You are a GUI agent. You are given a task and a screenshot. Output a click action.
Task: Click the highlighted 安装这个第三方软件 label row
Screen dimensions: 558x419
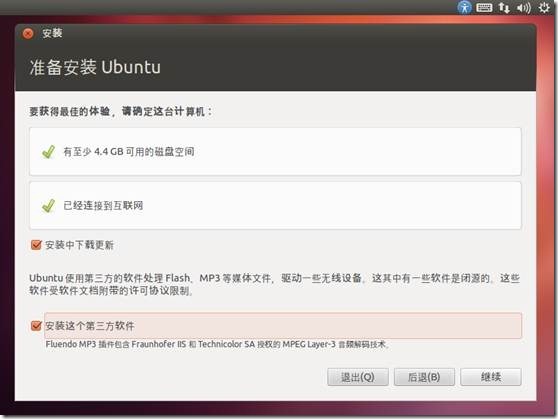point(283,325)
